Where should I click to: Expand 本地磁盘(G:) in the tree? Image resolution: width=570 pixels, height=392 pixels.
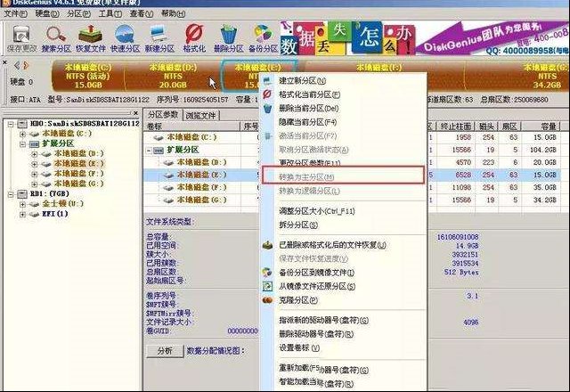point(35,184)
